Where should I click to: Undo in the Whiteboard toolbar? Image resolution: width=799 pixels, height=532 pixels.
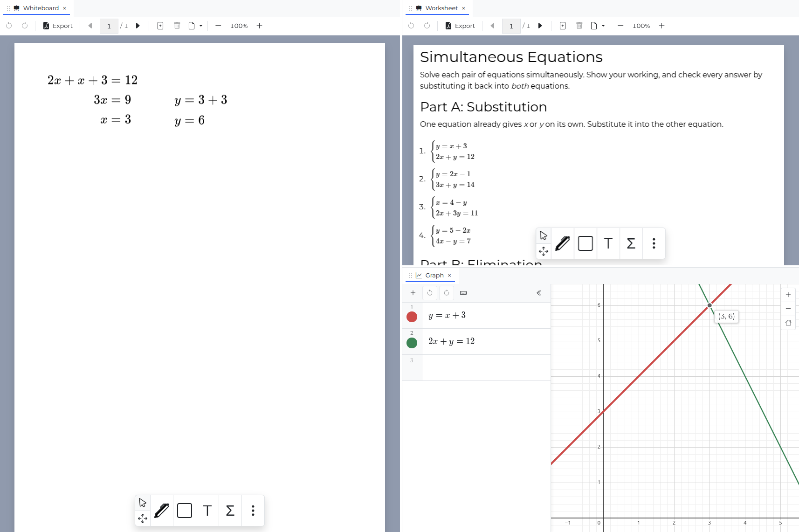point(9,26)
